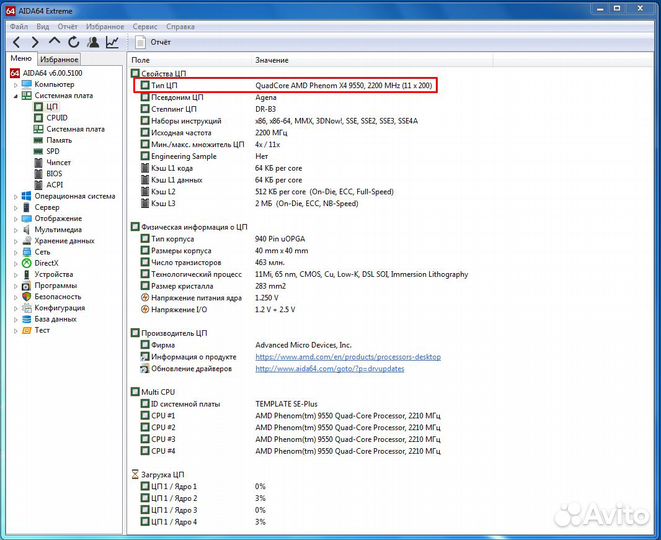Select the Кэш L3 row
Image resolution: width=661 pixels, height=540 pixels.
point(249,204)
